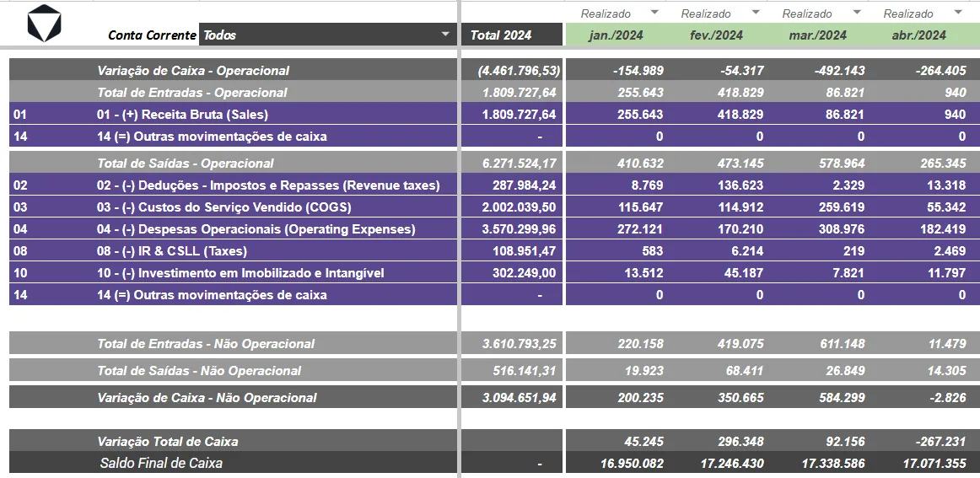Select the abr./2024 month header cell
Screen dimensions: 980x478
pyautogui.click(x=918, y=35)
